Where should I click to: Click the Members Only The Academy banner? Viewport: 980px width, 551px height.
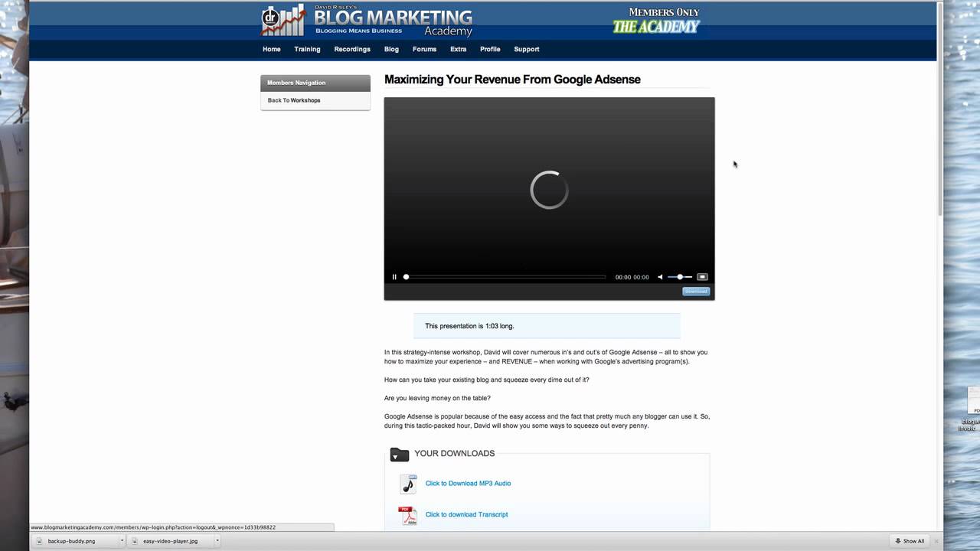coord(656,21)
